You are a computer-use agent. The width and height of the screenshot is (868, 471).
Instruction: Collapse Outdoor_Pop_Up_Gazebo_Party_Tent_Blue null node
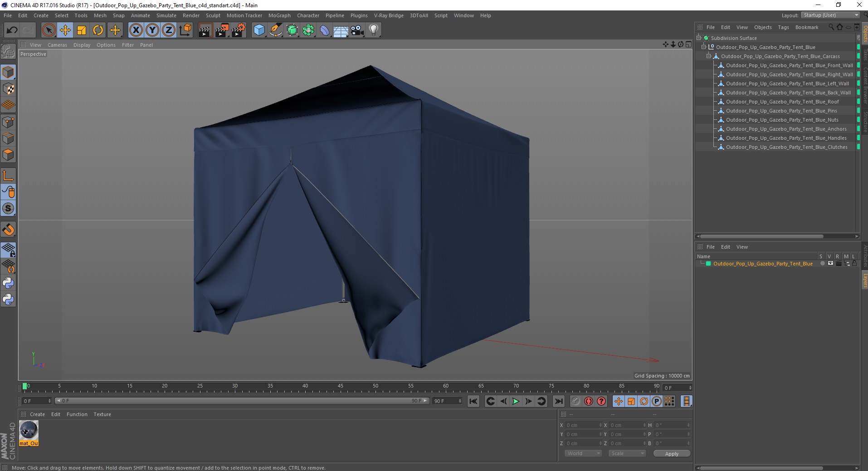(704, 47)
